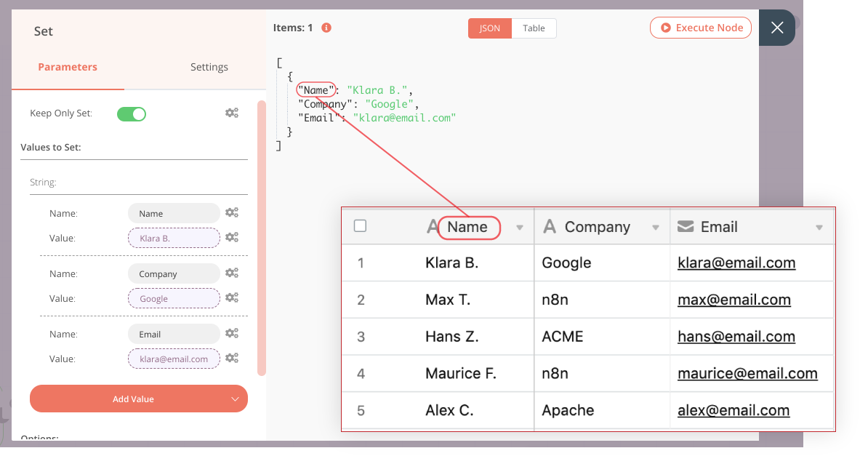Open the Company column dropdown arrow
This screenshot has height=464, width=868.
[x=656, y=228]
